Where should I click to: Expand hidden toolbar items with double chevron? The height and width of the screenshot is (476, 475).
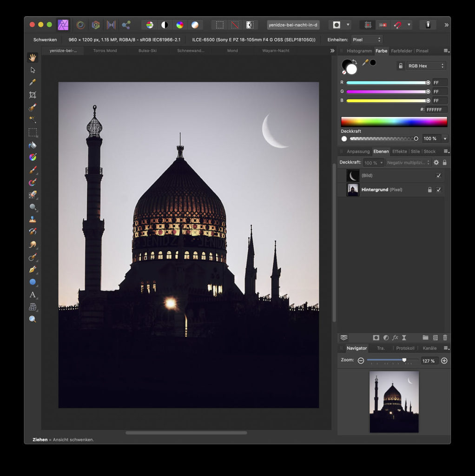coord(447,25)
